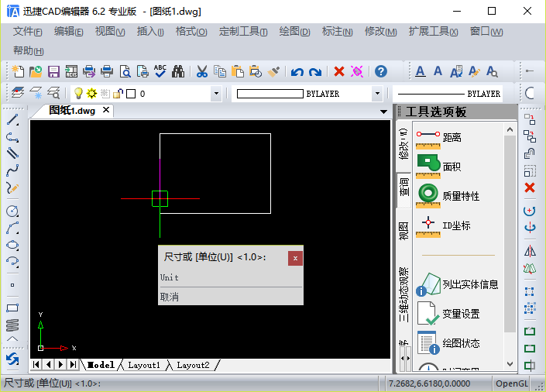Select the Spline curve tool
Viewport: 546px width, 392px height.
tap(12, 170)
